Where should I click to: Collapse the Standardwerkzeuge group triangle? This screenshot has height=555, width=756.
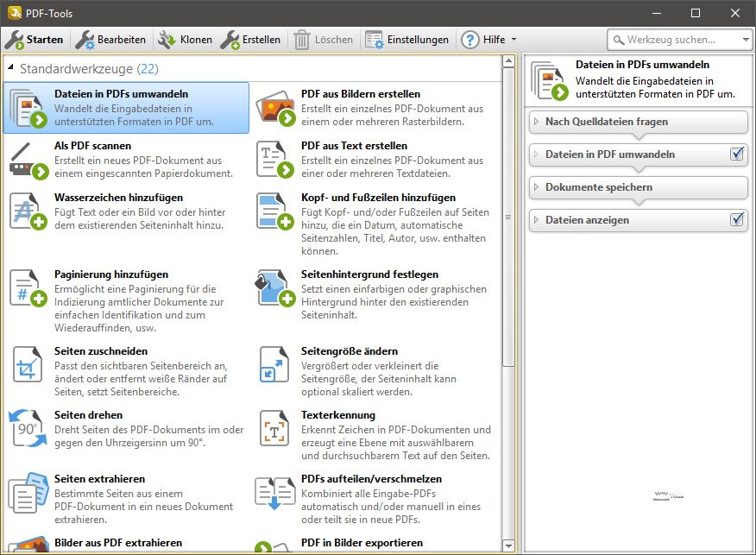coord(10,67)
